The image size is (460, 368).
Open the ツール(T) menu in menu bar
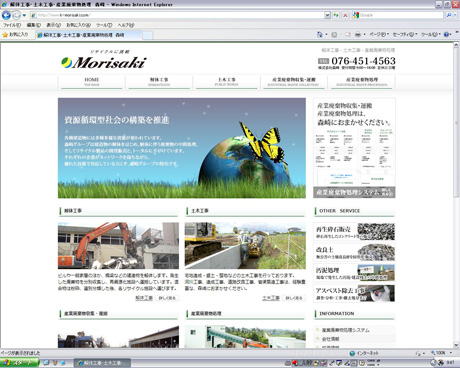point(104,25)
